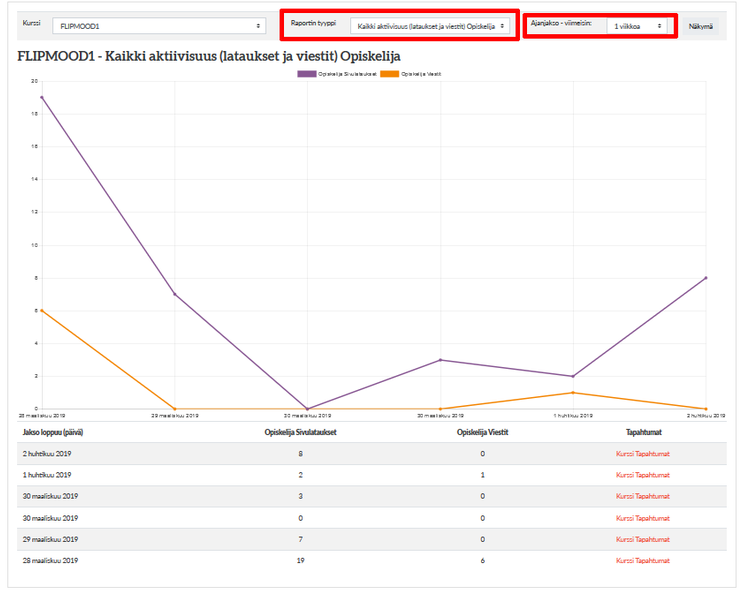The height and width of the screenshot is (593, 753).
Task: Click the Opiskelija Sivulataukset table column header
Action: point(300,432)
